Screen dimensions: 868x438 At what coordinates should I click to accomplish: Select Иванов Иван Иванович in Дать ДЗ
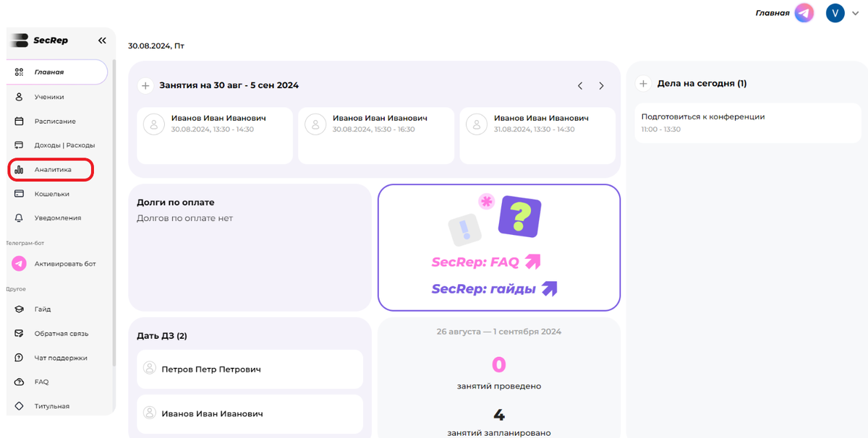250,413
